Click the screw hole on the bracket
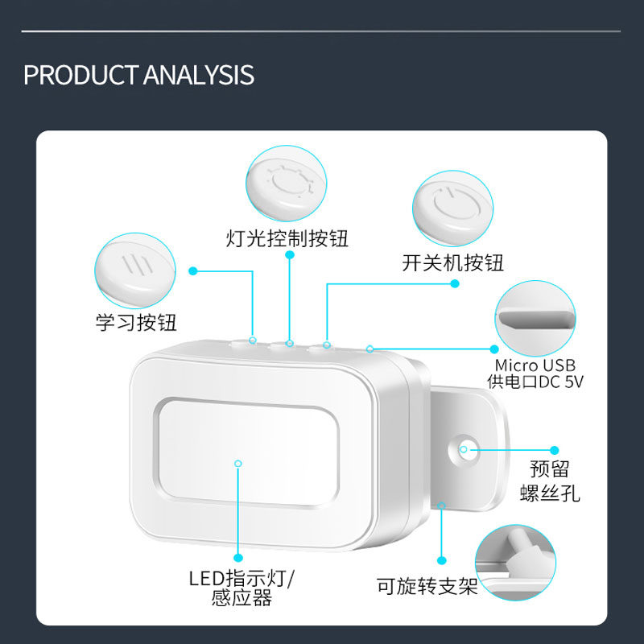Screen dimensions: 644x644 click(x=464, y=449)
